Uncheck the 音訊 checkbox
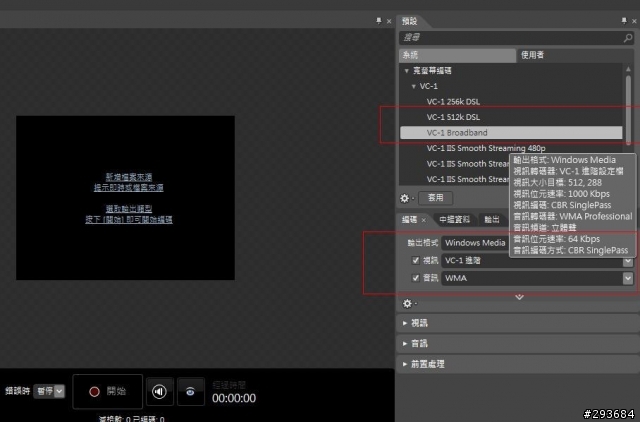This screenshot has width=640, height=422. pyautogui.click(x=416, y=278)
